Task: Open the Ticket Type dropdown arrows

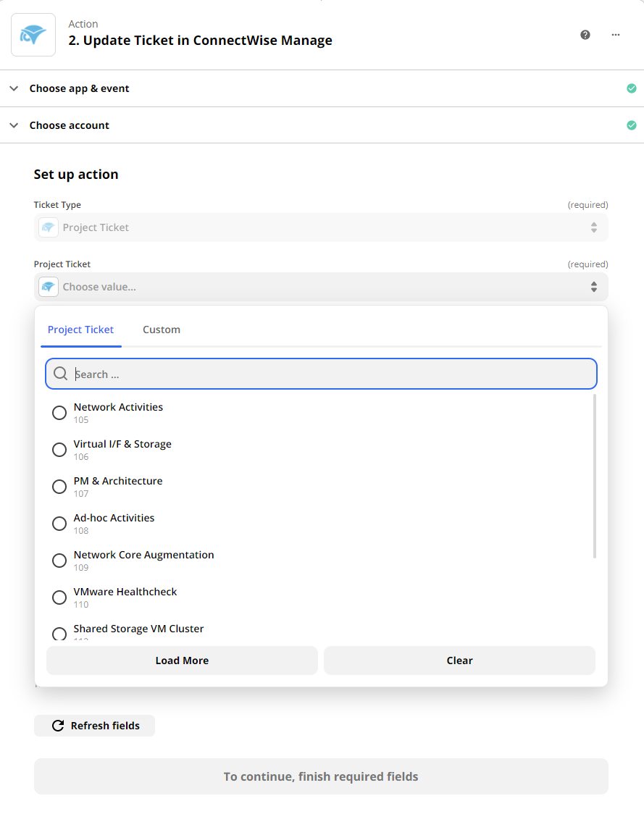Action: coord(594,227)
